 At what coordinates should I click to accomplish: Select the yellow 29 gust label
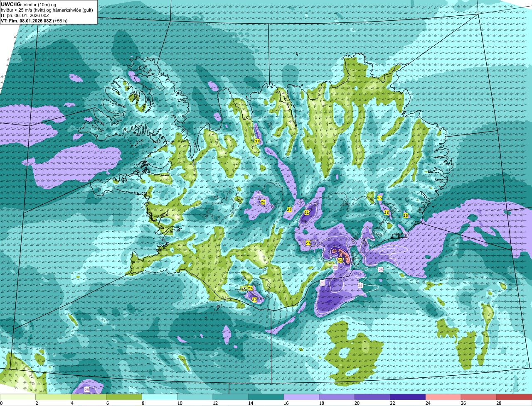tap(254, 299)
